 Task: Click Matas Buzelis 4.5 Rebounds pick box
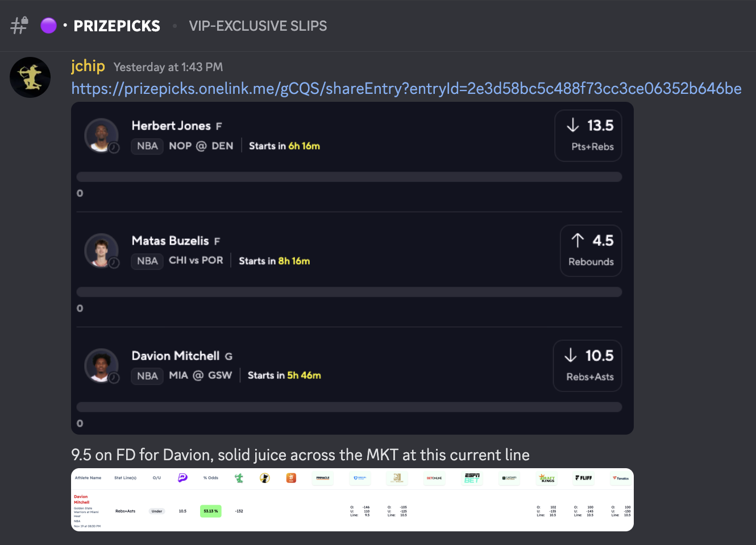click(591, 250)
